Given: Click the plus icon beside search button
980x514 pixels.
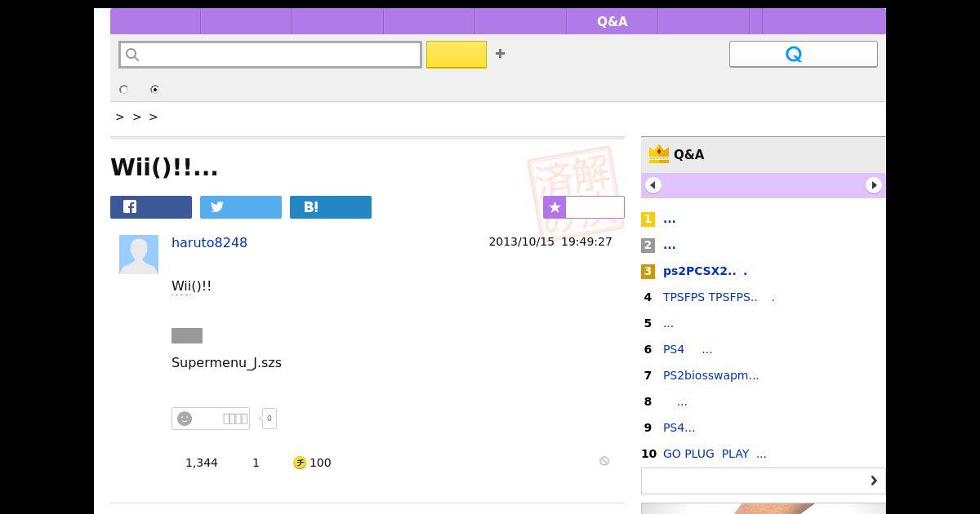Looking at the screenshot, I should tap(500, 54).
